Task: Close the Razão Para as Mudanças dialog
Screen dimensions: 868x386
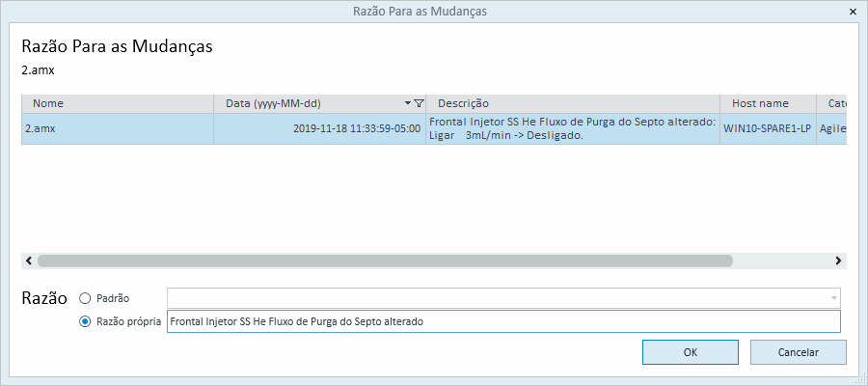Action: tap(852, 11)
